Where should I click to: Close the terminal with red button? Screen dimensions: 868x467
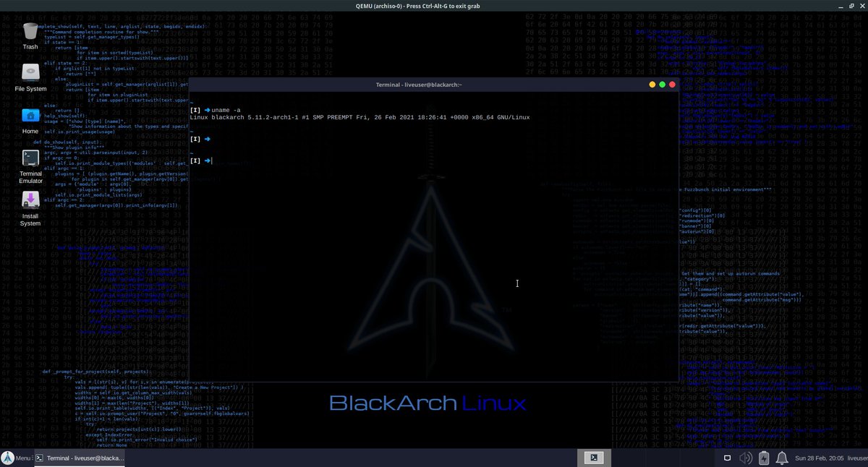pos(672,85)
